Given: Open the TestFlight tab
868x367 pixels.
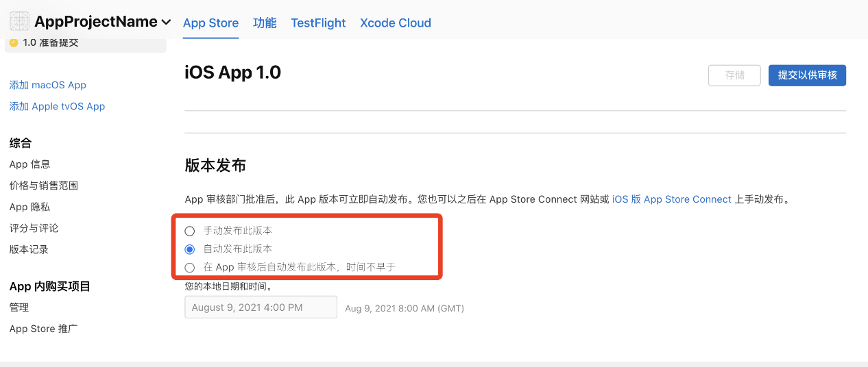Looking at the screenshot, I should click(318, 23).
